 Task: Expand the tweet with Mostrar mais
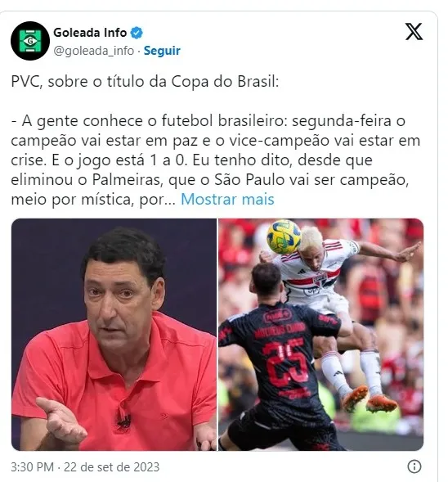[227, 199]
